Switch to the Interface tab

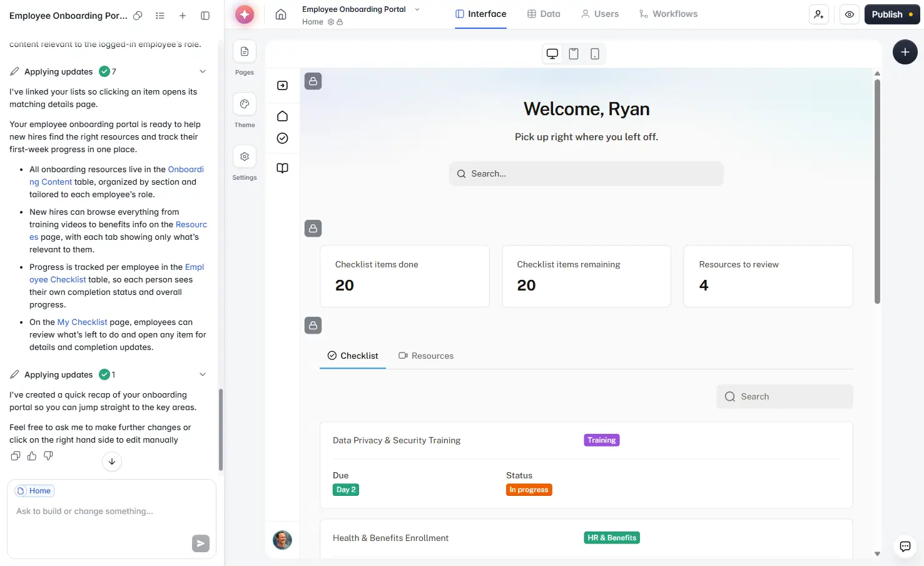pos(480,14)
